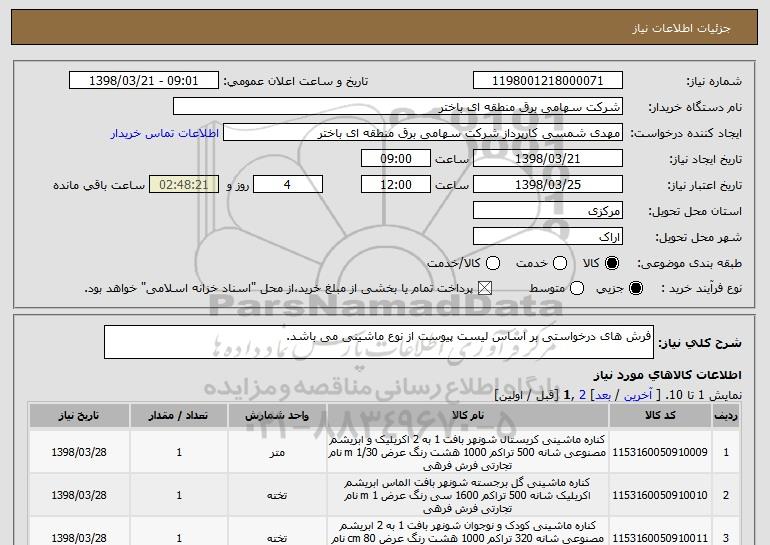Click the اطلاعات کالاهای مورد نیاز heading
Viewport: 770px width, 545px height.
668,375
